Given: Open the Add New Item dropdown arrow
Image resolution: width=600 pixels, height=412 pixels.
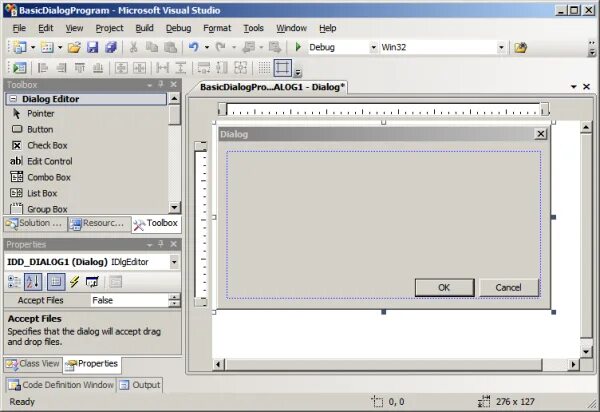Looking at the screenshot, I should coord(60,47).
